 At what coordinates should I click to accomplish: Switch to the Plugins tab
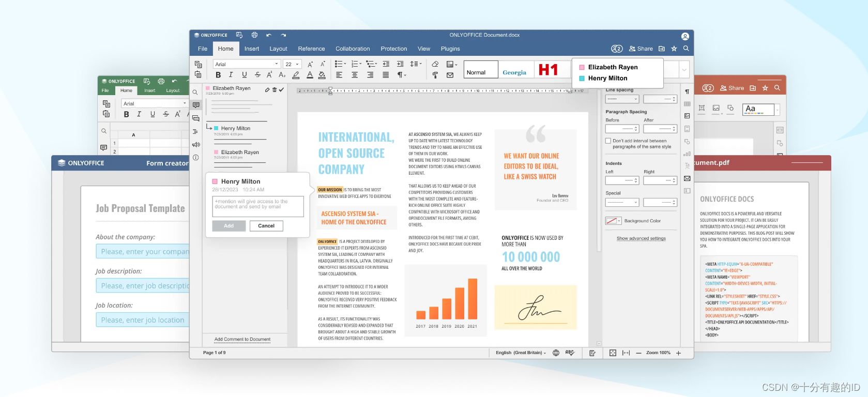click(x=450, y=49)
